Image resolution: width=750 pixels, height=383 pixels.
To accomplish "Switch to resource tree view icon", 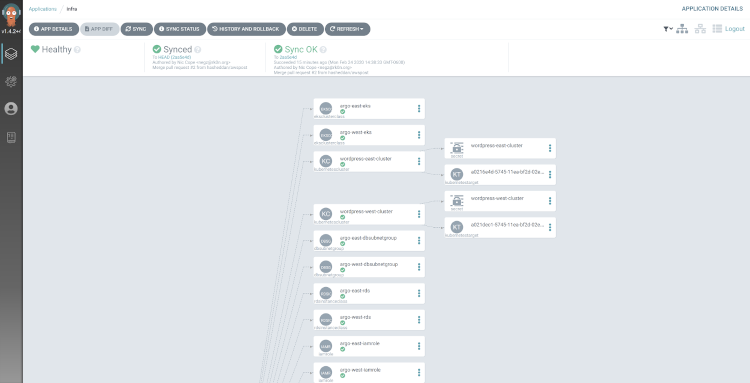I will pos(682,29).
